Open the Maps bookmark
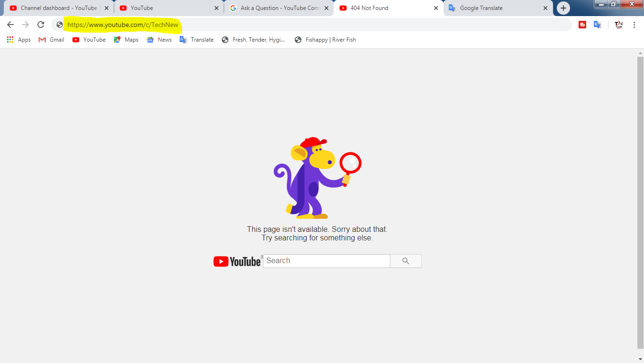Viewport: 644px width, 363px height. coord(126,40)
